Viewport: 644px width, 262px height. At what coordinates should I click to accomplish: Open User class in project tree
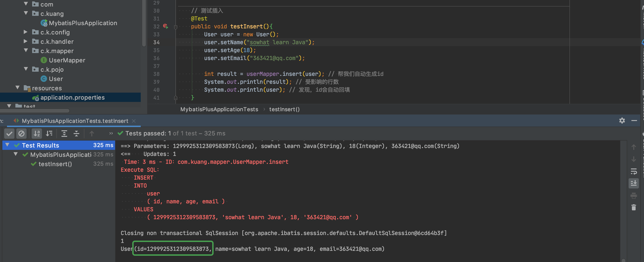(x=56, y=79)
